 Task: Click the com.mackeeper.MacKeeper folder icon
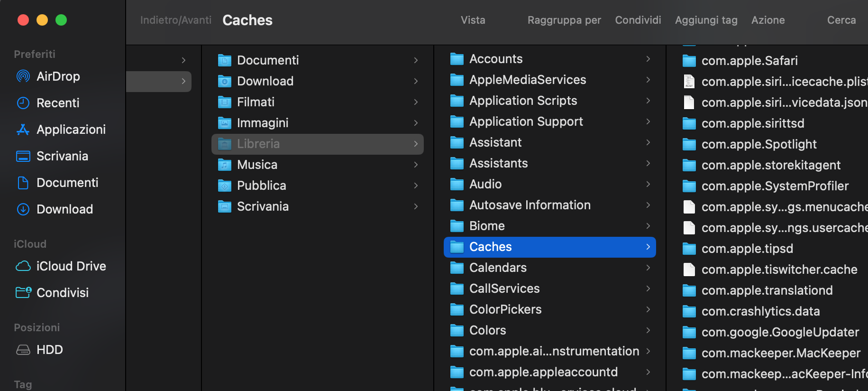point(689,353)
